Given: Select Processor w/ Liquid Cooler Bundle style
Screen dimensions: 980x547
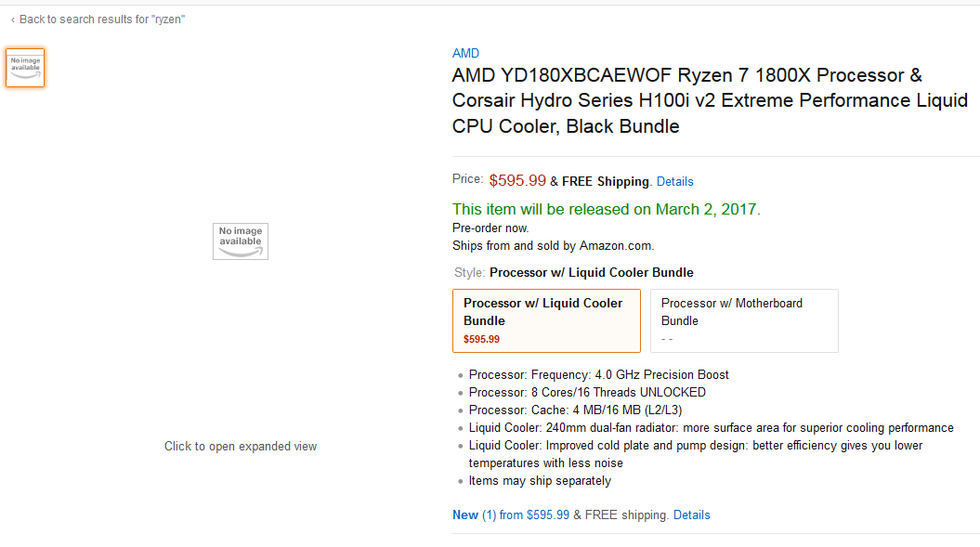Looking at the screenshot, I should pos(547,320).
